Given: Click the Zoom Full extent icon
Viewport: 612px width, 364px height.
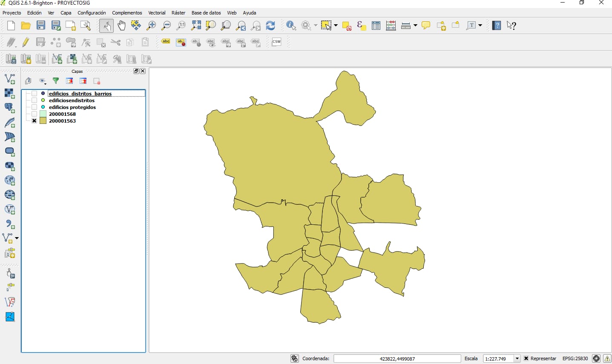Looking at the screenshot, I should pos(196,26).
